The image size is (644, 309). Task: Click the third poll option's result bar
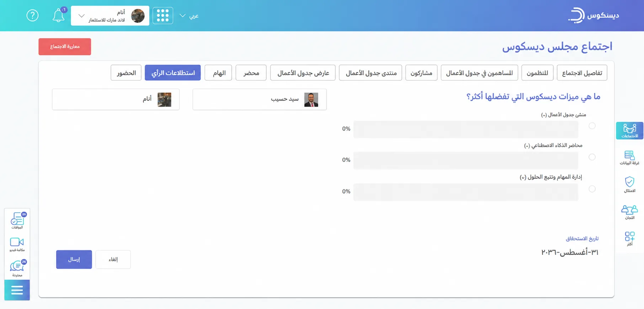pos(466,192)
